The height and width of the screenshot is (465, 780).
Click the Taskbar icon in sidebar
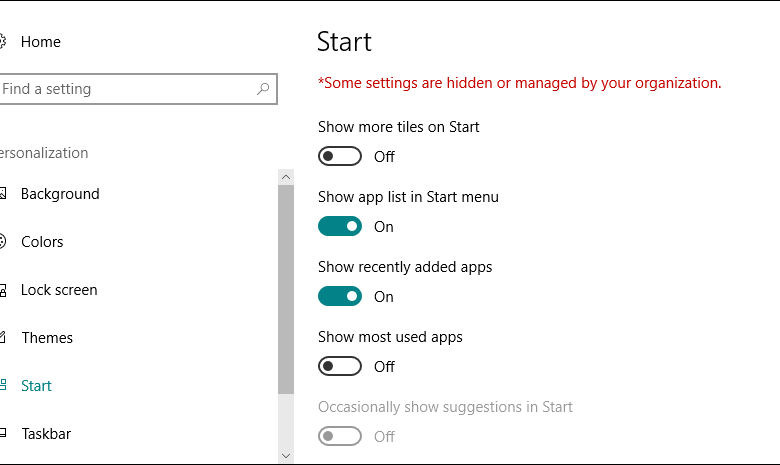[x=2, y=434]
